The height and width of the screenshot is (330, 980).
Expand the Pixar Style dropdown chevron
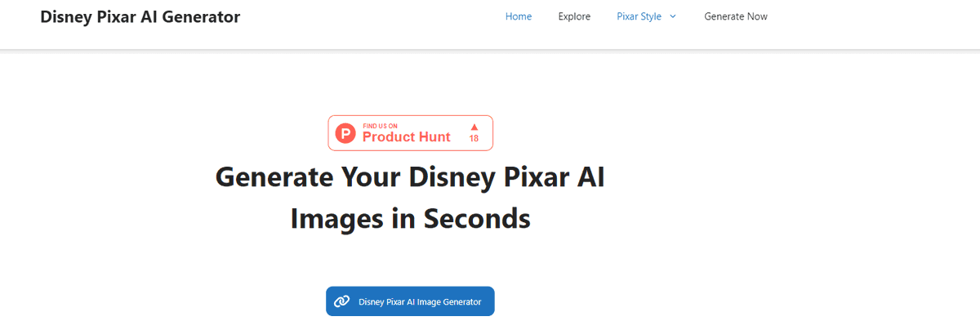(x=673, y=16)
